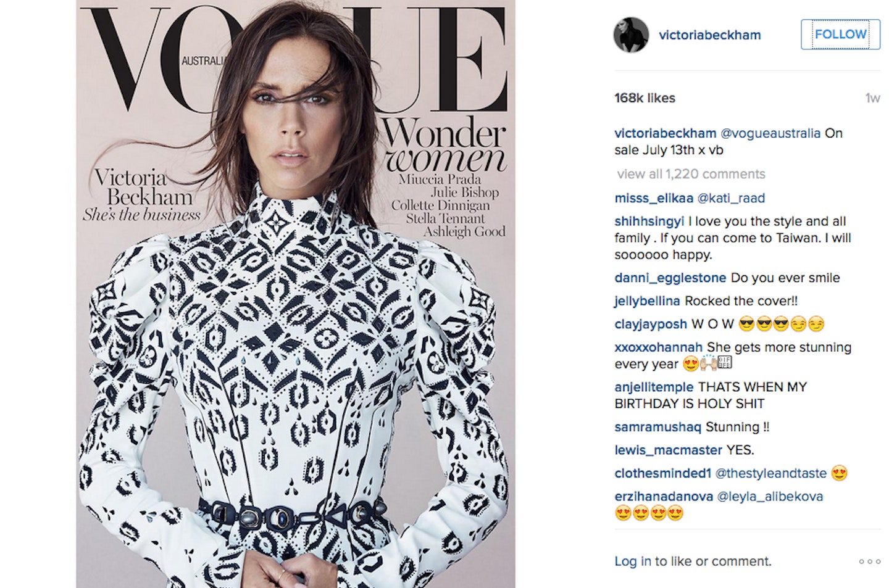The width and height of the screenshot is (889, 588).
Task: Click the 1w post timestamp
Action: click(x=872, y=98)
